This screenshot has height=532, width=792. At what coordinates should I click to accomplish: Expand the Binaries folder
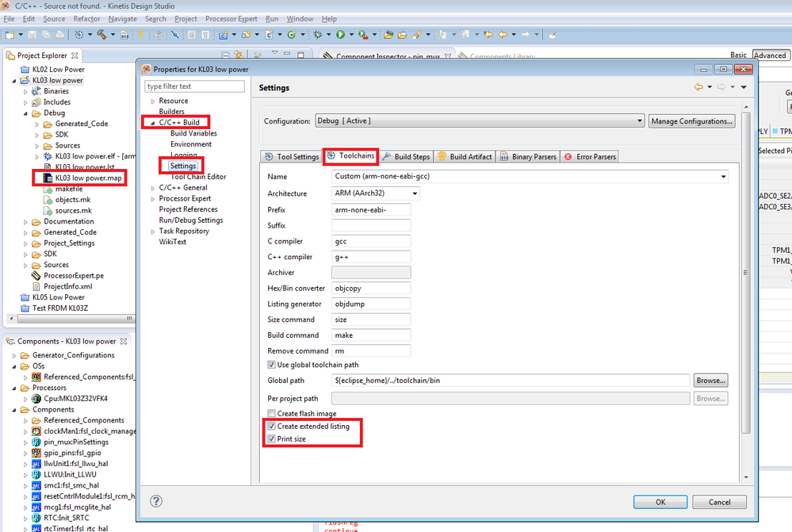tap(25, 91)
